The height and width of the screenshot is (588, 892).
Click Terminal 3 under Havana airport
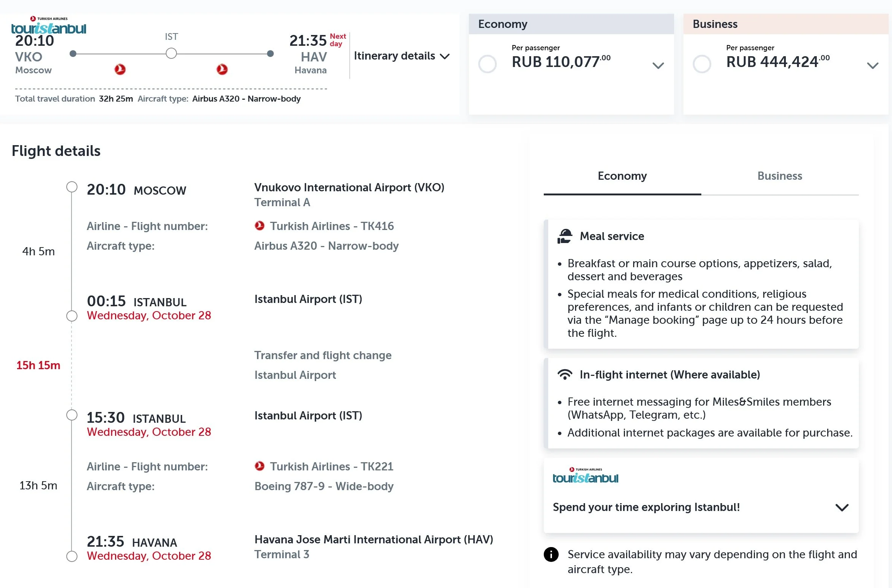tap(282, 555)
